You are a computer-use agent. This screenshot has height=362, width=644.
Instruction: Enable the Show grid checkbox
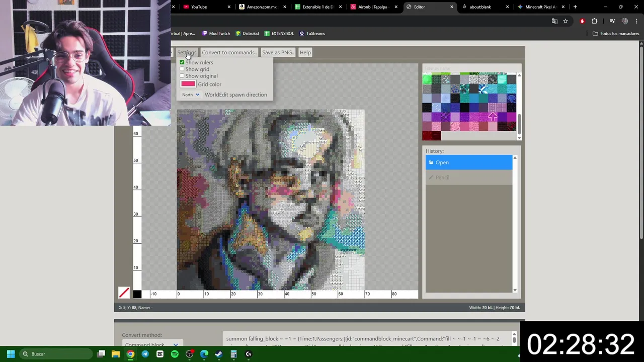pyautogui.click(x=182, y=69)
